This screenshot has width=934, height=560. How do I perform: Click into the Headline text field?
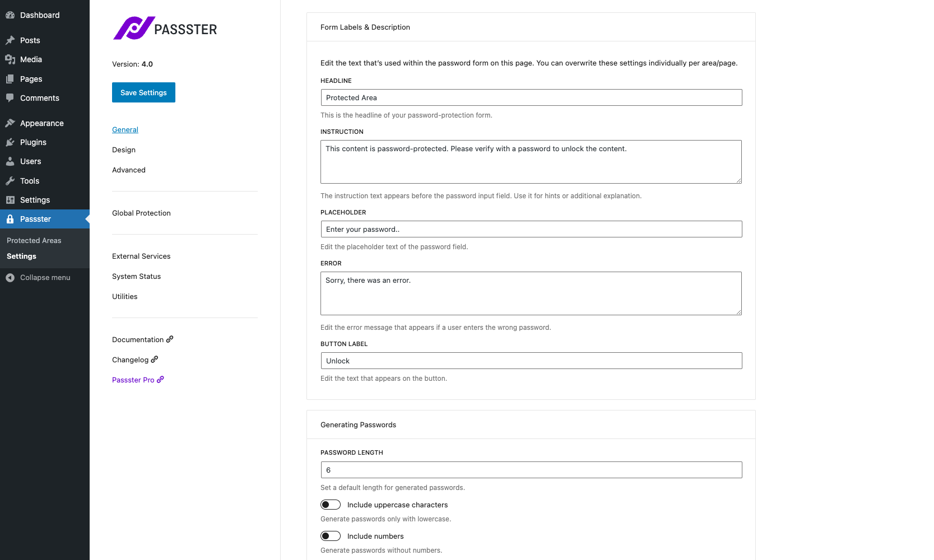click(531, 97)
